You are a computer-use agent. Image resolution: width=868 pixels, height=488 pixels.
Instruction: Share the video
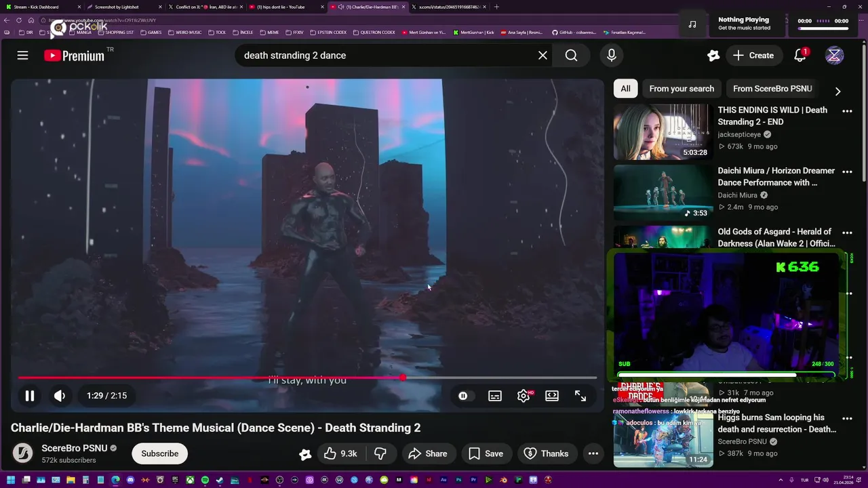428,453
